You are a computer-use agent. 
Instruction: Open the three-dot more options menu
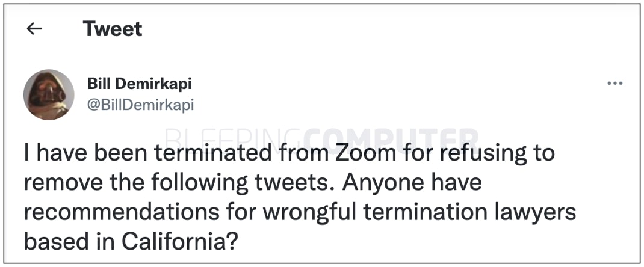[615, 83]
